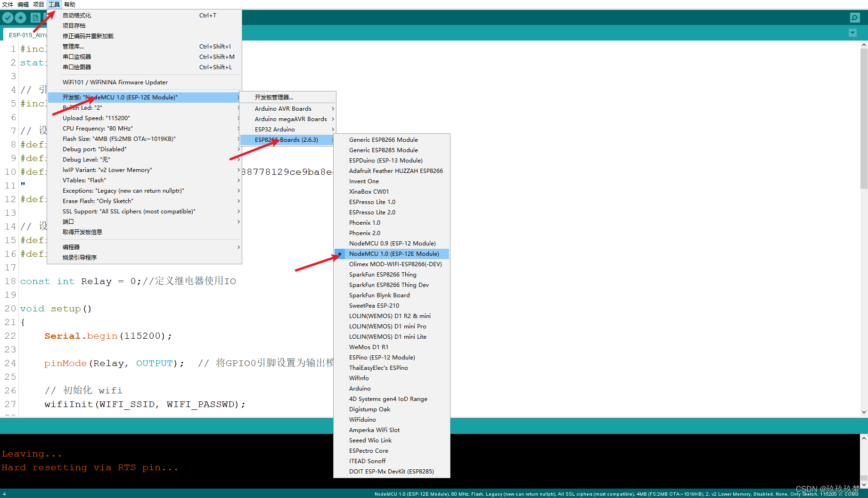The image size is (868, 498).
Task: Click 'Hard resetting via RTS pin...' console text
Action: coord(90,468)
